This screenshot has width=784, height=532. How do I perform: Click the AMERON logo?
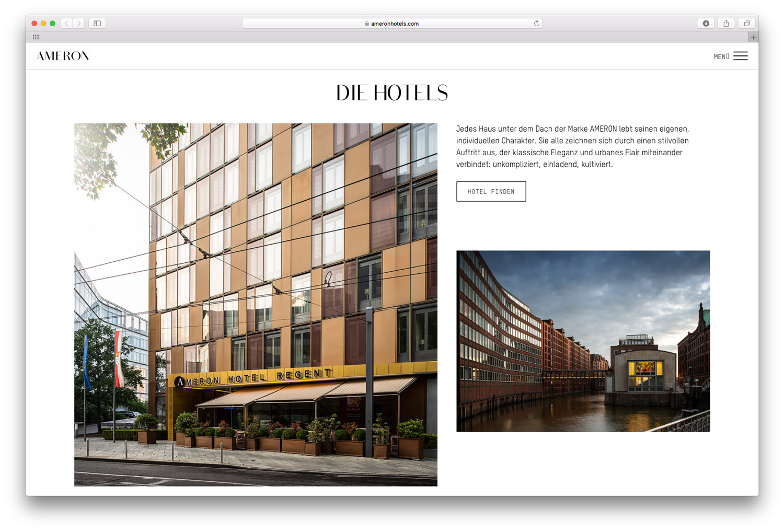63,56
